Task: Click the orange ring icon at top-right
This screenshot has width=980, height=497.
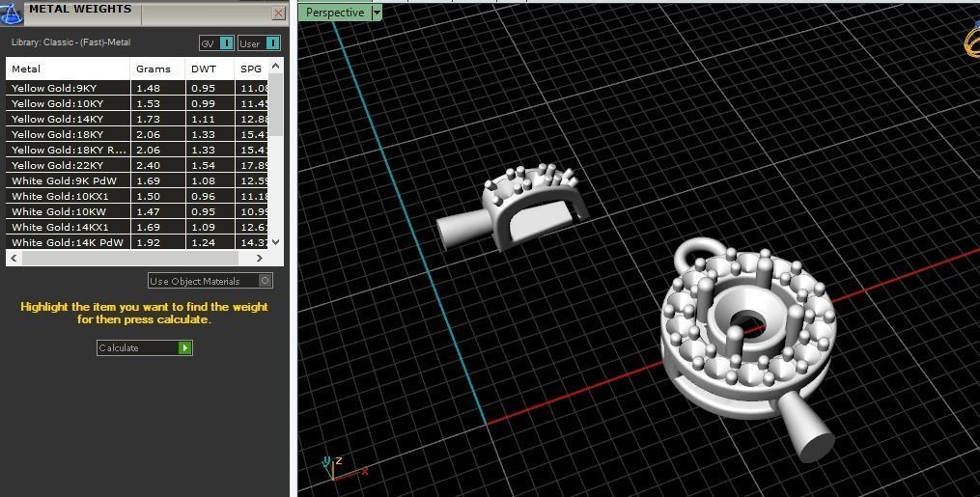Action: click(x=972, y=41)
